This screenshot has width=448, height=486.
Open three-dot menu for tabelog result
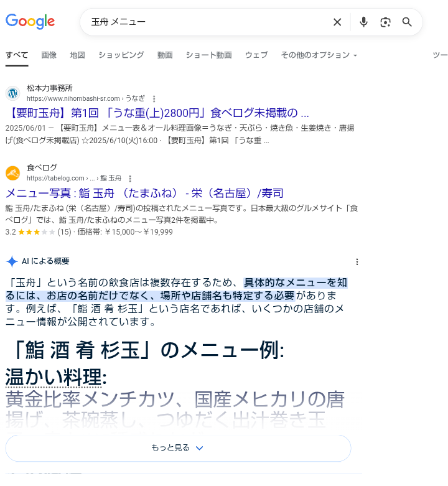(x=130, y=179)
